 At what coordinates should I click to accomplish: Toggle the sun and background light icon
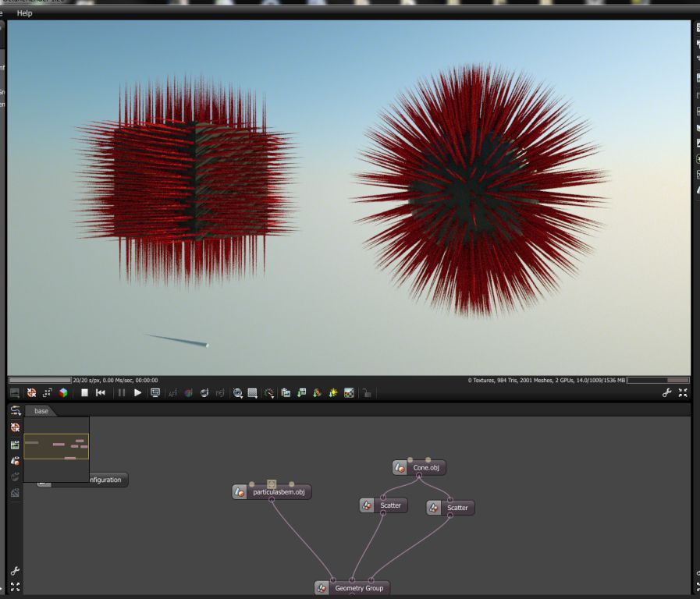333,393
